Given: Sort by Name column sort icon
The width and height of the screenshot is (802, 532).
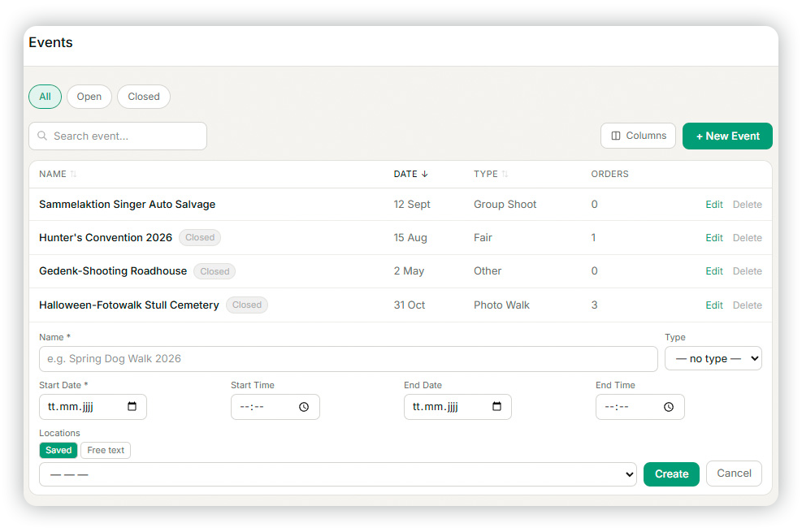Looking at the screenshot, I should [x=73, y=175].
